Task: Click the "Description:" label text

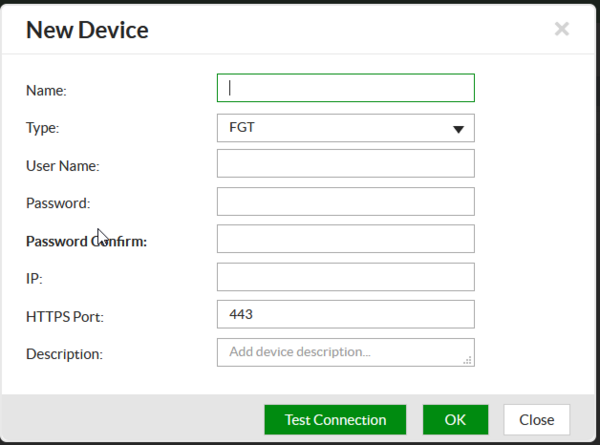Action: point(64,354)
